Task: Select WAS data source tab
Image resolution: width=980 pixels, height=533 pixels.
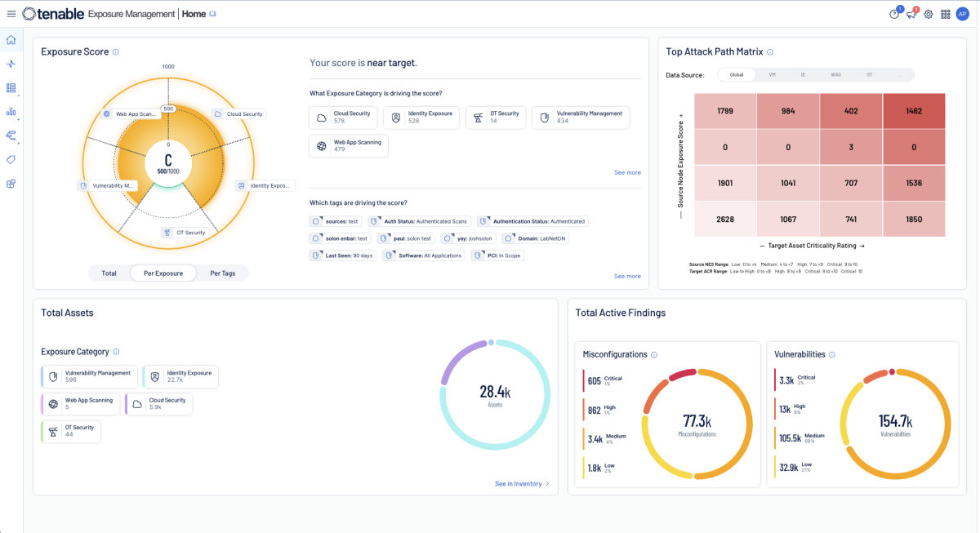Action: click(835, 74)
